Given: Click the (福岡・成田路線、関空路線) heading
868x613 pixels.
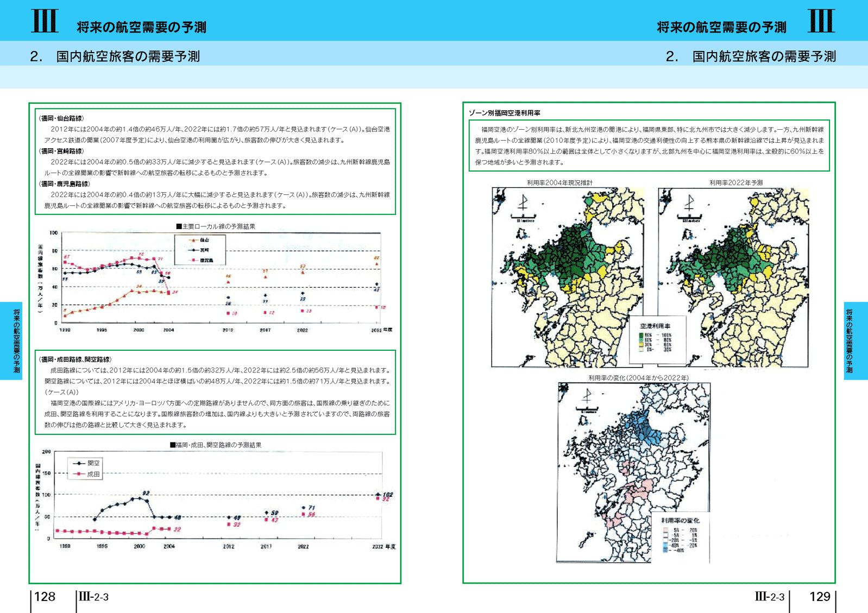Looking at the screenshot, I should click(x=75, y=359).
